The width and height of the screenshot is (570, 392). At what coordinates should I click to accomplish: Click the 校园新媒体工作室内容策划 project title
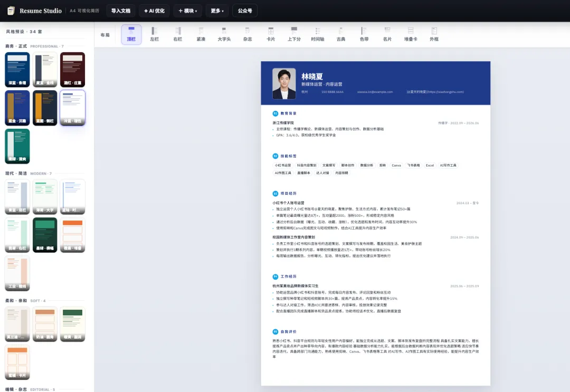point(294,237)
